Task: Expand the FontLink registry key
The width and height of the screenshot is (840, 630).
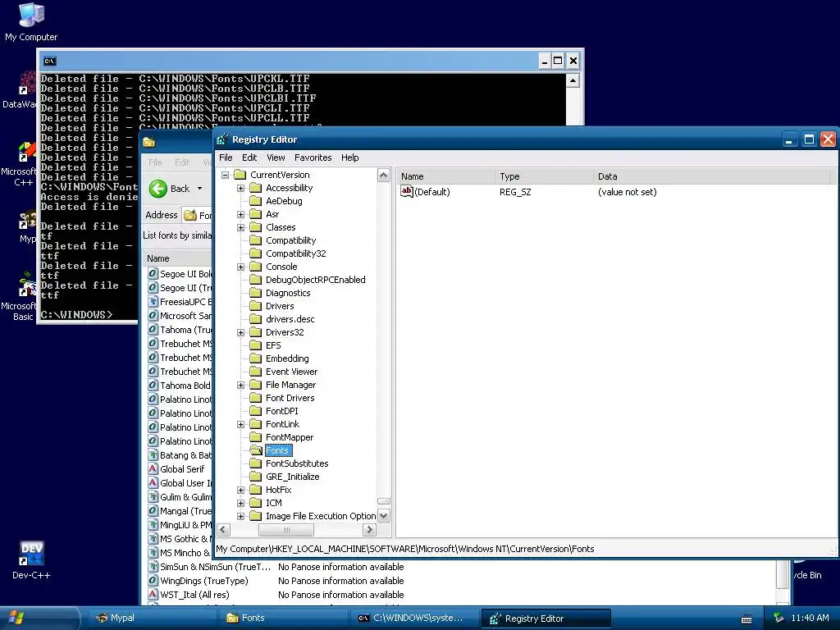Action: (x=240, y=424)
